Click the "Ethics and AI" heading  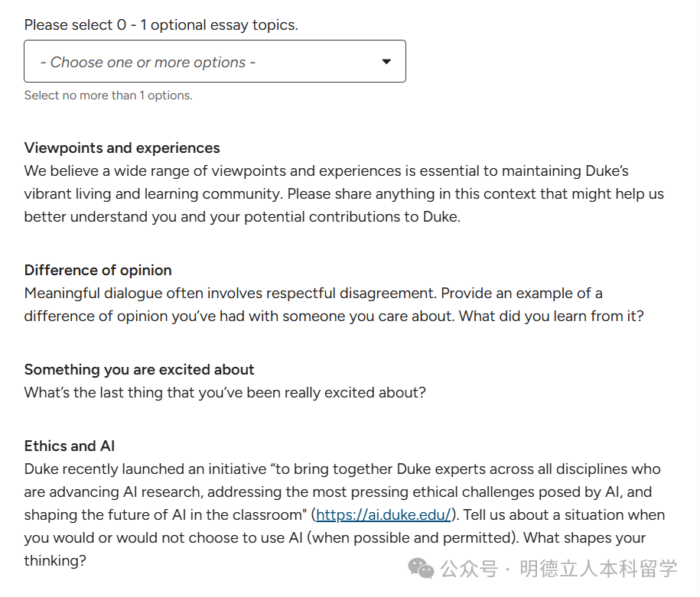(70, 446)
